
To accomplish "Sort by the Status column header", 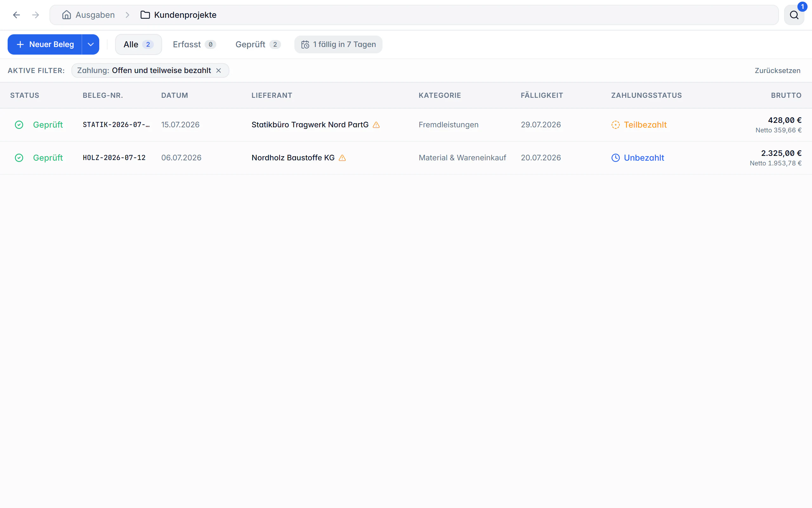I will (x=24, y=96).
